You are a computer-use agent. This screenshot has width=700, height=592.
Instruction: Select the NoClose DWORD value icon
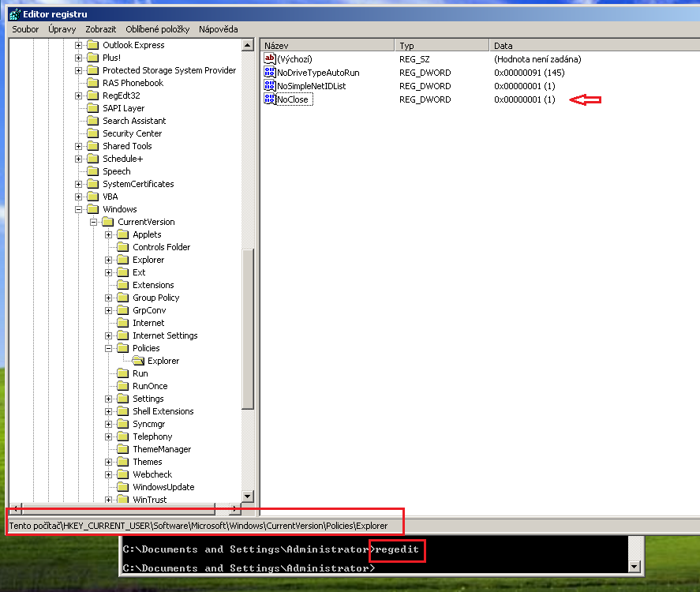(270, 99)
